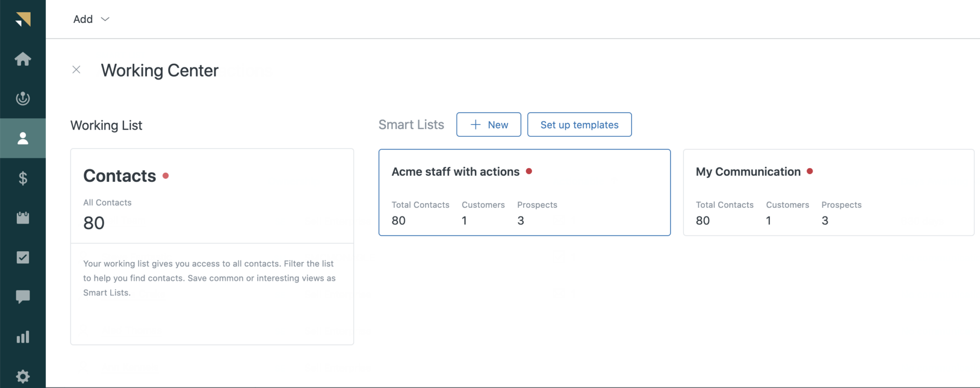Open the Home dashboard icon
The height and width of the screenshot is (388, 980).
[x=23, y=59]
